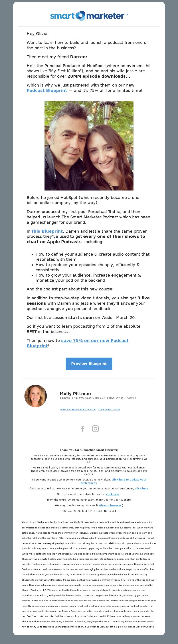Image resolution: width=178 pixels, height=644 pixels.
Task: Click 'click here to update your preferences'
Action: (113, 481)
